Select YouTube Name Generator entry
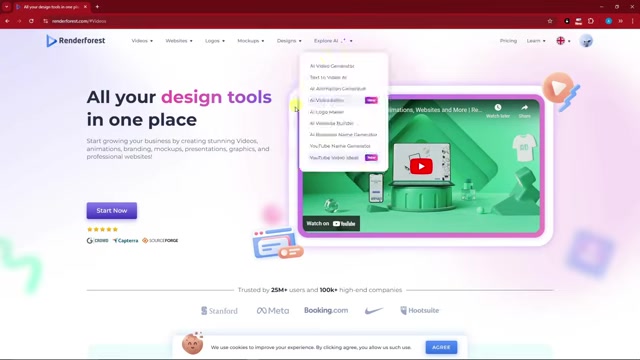Viewport: 640px width, 360px height. click(340, 146)
